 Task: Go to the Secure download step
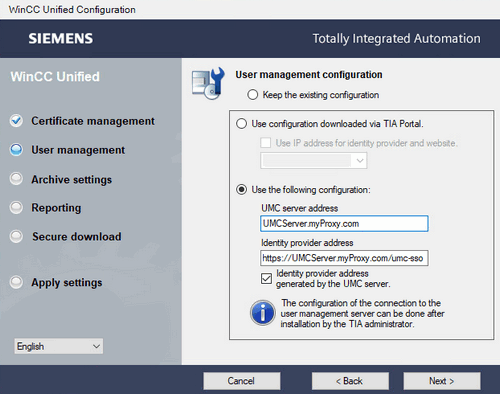(x=77, y=237)
